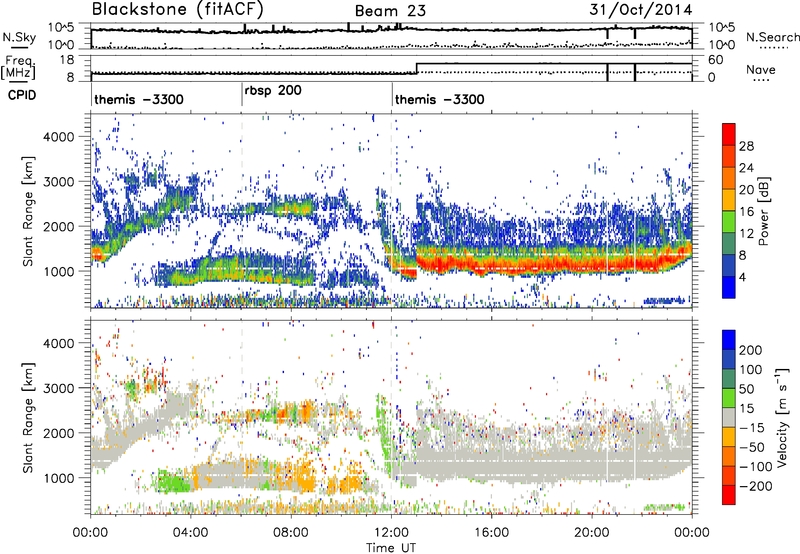
Task: Click the 'Slant Range [km]' label of the power panel
Action: tap(29, 211)
